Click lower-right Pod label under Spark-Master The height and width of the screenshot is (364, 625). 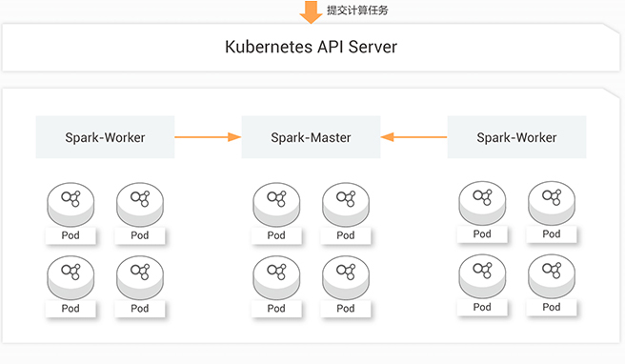click(346, 309)
